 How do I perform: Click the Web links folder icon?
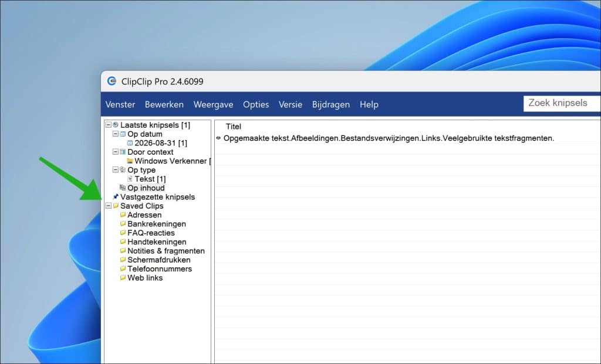pos(123,277)
